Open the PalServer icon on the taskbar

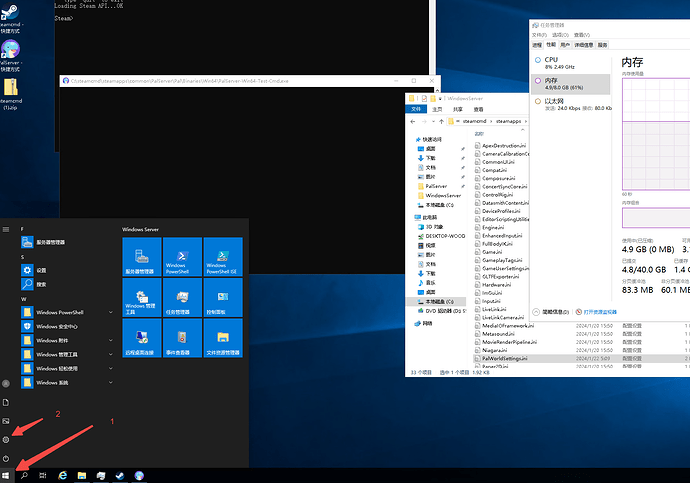pyautogui.click(x=139, y=476)
